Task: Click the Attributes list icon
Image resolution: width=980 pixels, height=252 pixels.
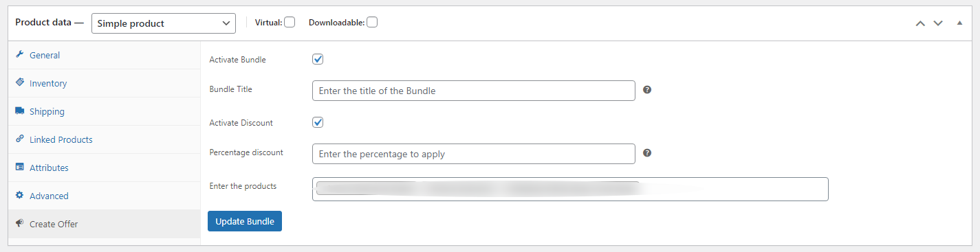Action: click(20, 167)
